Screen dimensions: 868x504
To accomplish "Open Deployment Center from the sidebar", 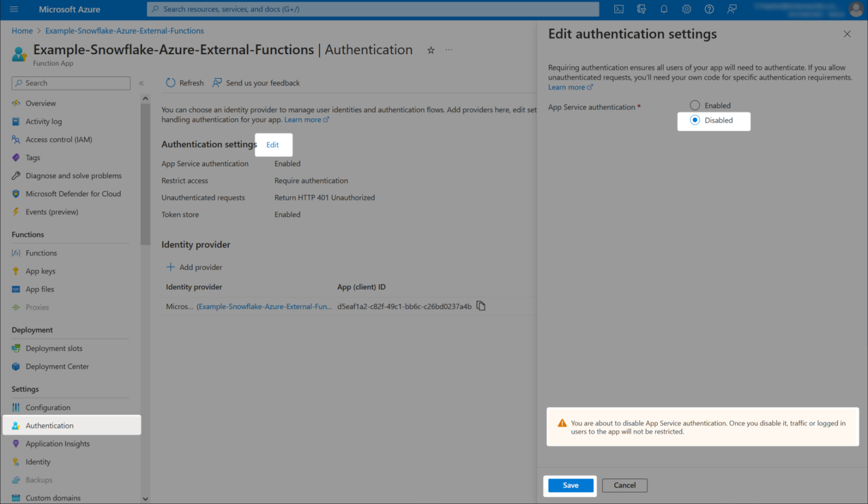I will coord(57,366).
